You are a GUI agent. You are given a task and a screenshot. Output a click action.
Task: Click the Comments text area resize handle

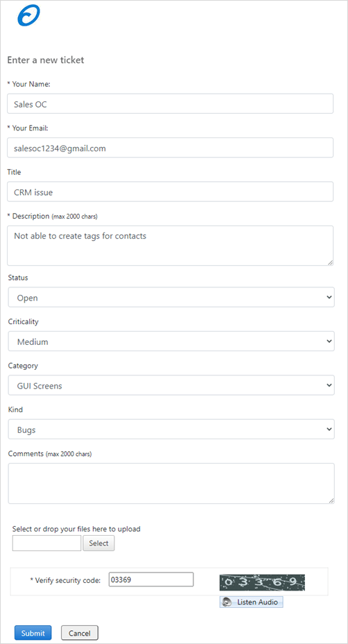coord(331,500)
